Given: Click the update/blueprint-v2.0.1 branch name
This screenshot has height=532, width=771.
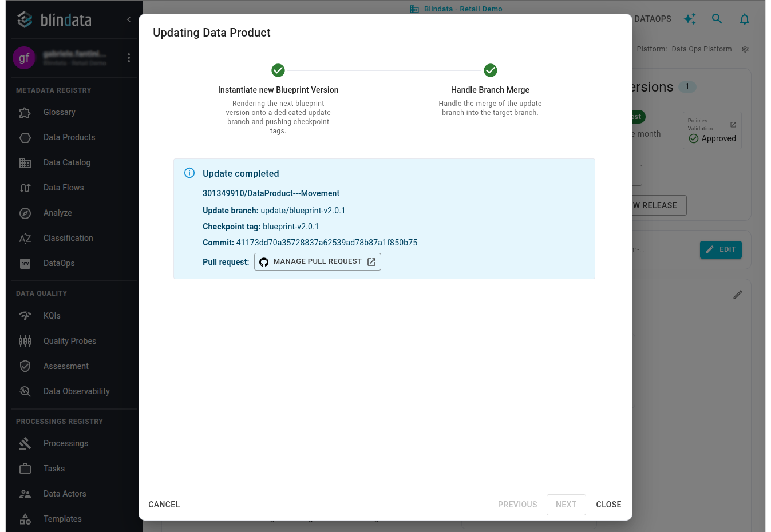Looking at the screenshot, I should tap(303, 211).
